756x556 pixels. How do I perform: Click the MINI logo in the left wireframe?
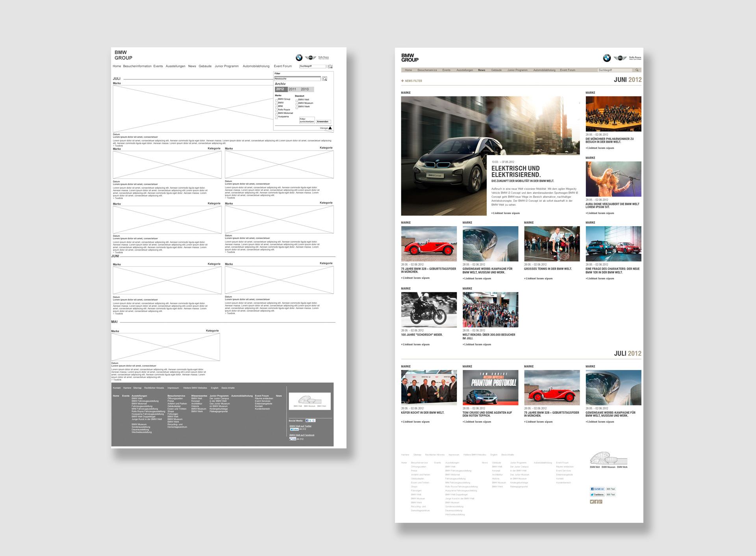pyautogui.click(x=311, y=58)
